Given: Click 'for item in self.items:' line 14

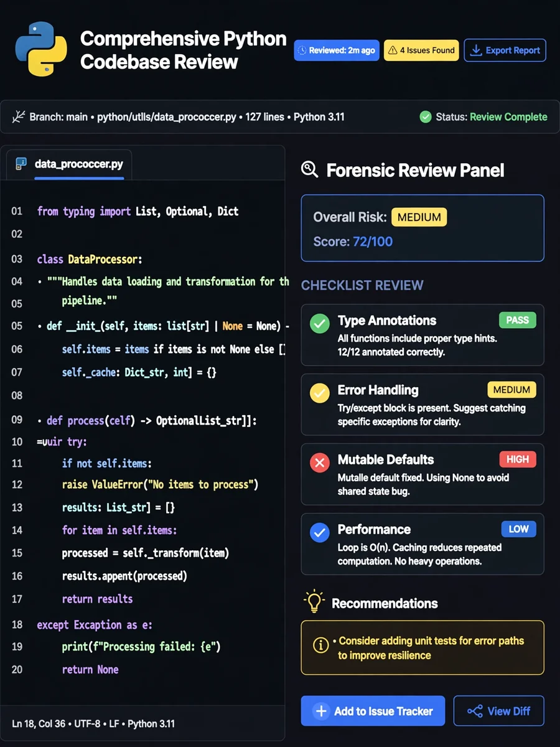Looking at the screenshot, I should coord(119,530).
